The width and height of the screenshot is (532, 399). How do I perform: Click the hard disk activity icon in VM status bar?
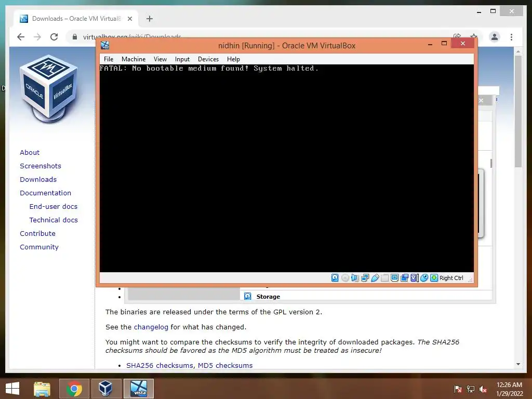[335, 278]
